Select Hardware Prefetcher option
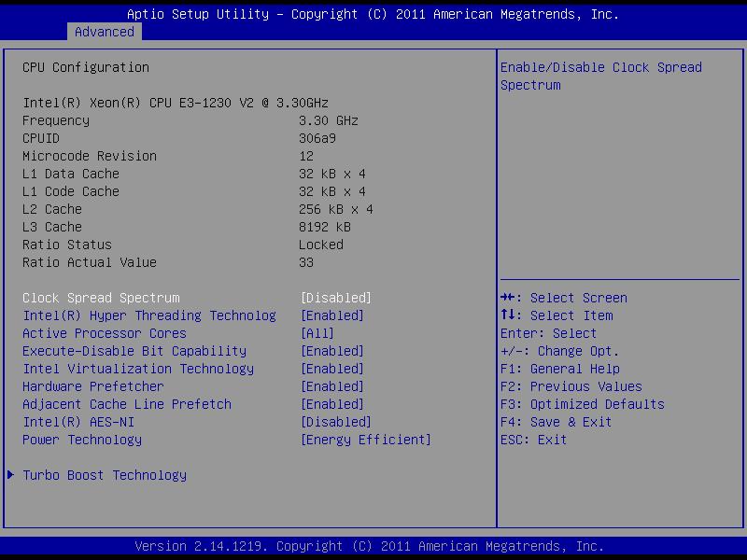 tap(93, 386)
